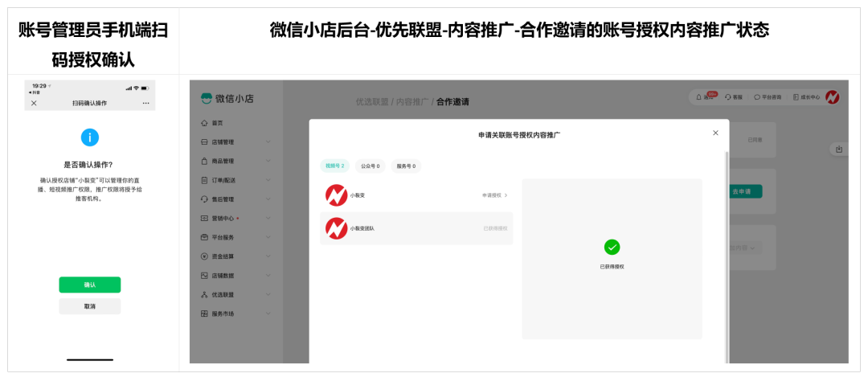Click the 优选联盟 network icon
Viewport: 868px width, 381px height.
(204, 295)
